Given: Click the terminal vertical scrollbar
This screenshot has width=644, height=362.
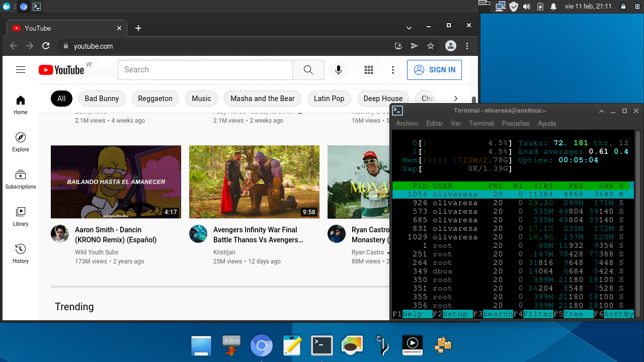Looking at the screenshot, I should coord(637,224).
